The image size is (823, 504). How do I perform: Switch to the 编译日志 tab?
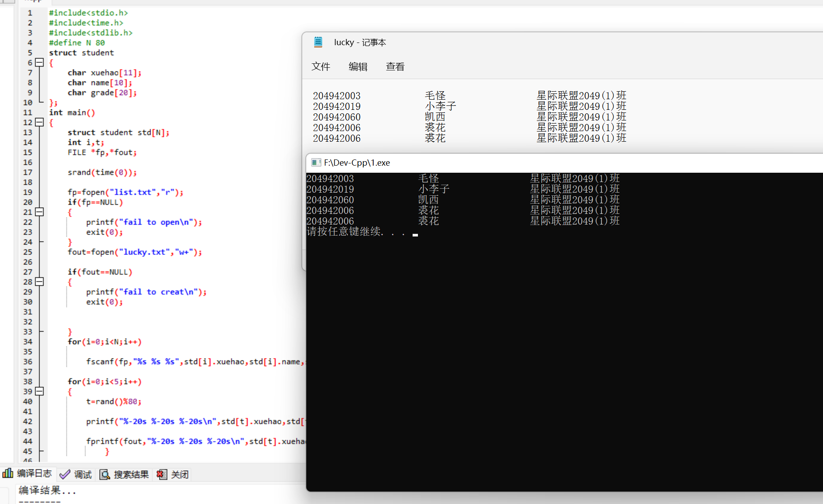coord(27,473)
